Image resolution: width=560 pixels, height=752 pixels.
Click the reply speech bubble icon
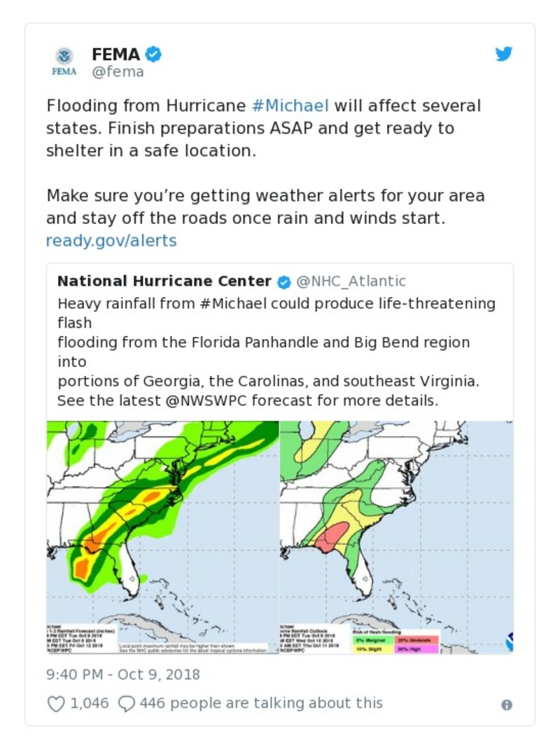click(x=126, y=703)
